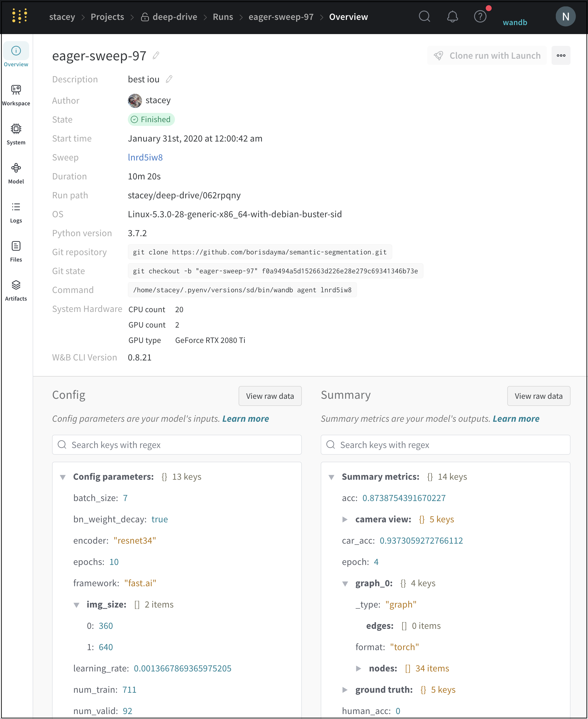This screenshot has width=588, height=719.
Task: View the run Logs
Action: click(16, 212)
